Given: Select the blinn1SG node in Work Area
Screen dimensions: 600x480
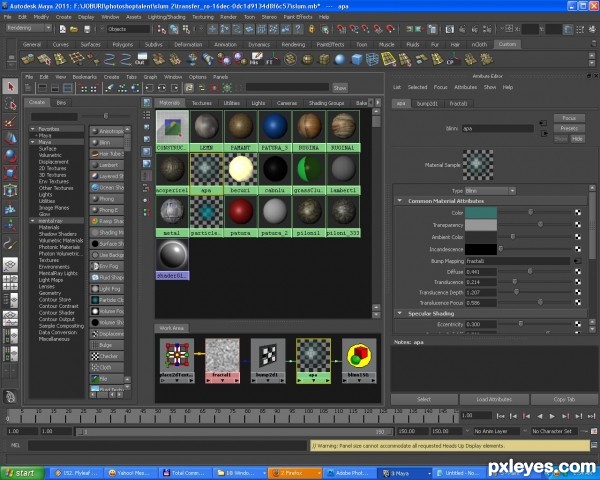Looking at the screenshot, I should [x=359, y=361].
